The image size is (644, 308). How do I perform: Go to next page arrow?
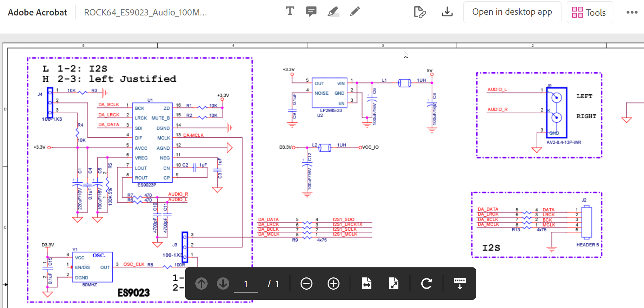tap(223, 284)
